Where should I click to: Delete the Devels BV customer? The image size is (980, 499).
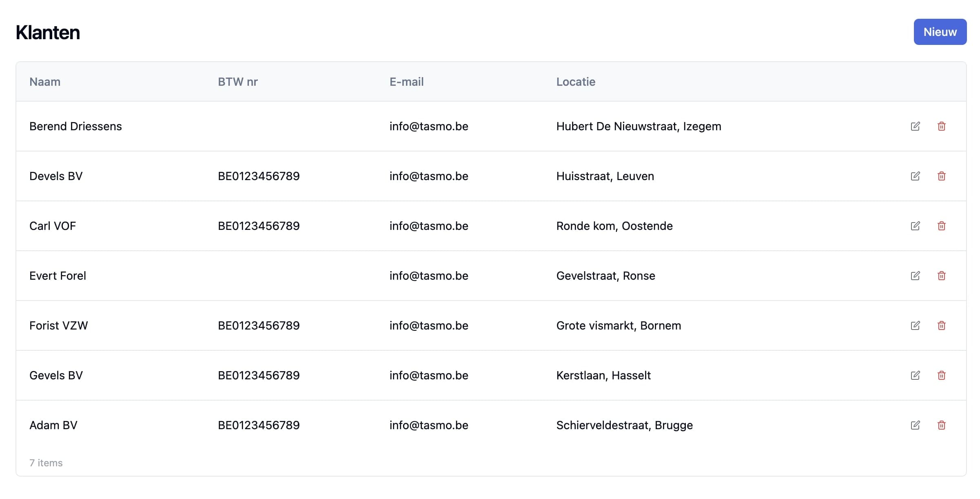point(941,176)
